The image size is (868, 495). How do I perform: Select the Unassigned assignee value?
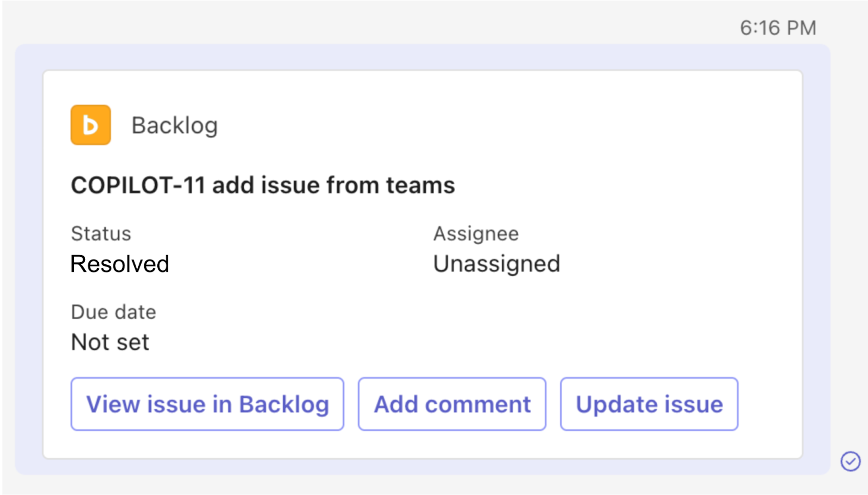click(x=496, y=264)
